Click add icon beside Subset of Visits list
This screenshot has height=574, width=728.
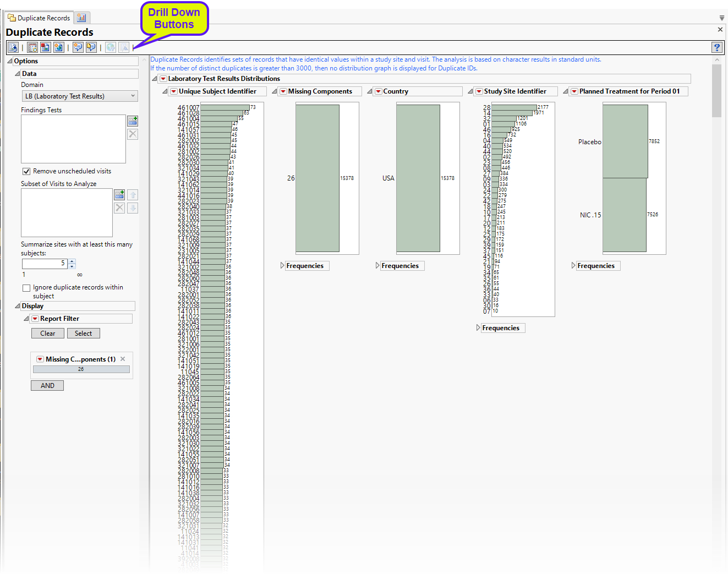pos(119,195)
